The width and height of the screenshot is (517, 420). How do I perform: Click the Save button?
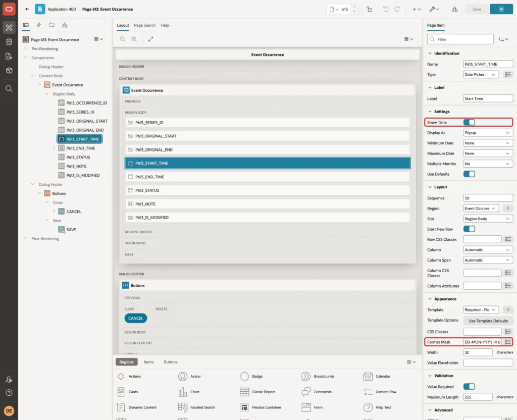477,9
